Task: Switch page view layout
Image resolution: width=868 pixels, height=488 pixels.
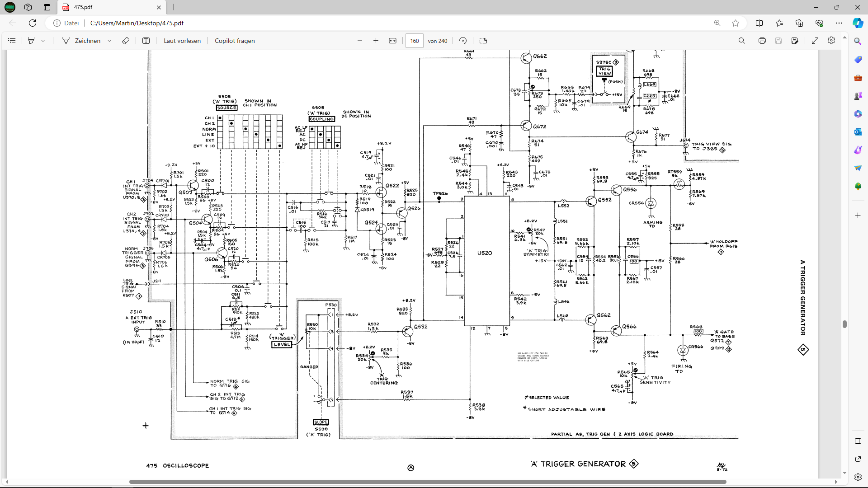Action: pyautogui.click(x=483, y=41)
